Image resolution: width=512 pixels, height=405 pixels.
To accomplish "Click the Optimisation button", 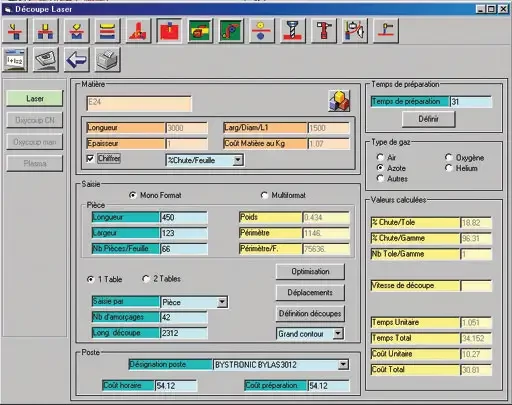I will coord(310,272).
